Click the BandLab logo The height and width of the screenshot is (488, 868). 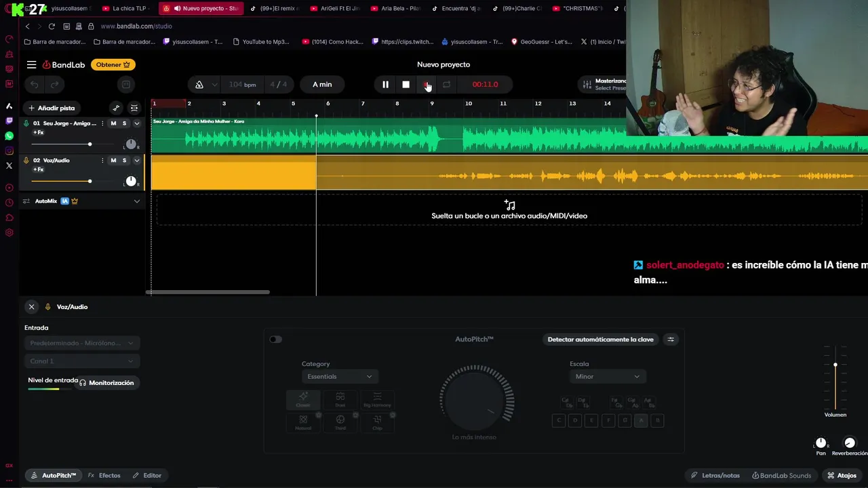(x=64, y=64)
